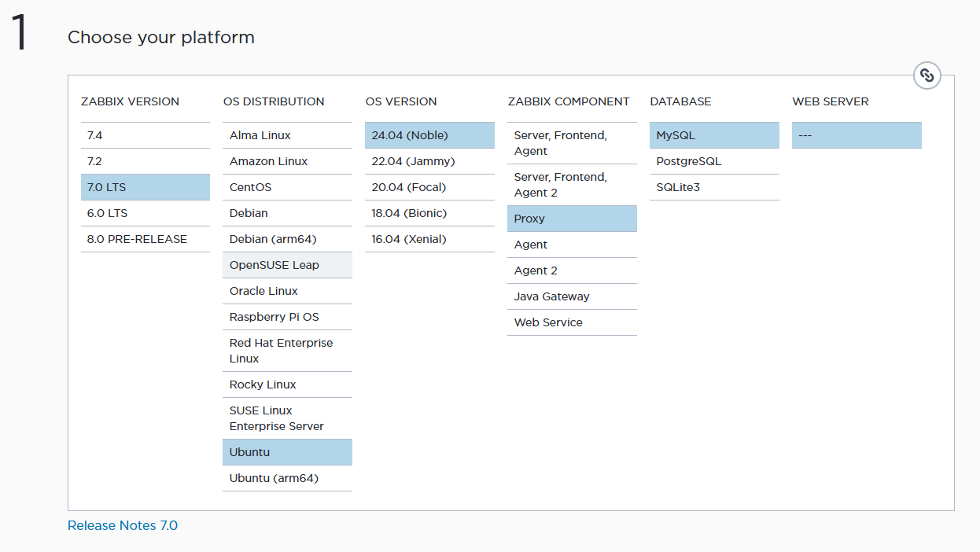
Task: Pick the 8.0 PRE-RELEASE version
Action: pyautogui.click(x=145, y=239)
